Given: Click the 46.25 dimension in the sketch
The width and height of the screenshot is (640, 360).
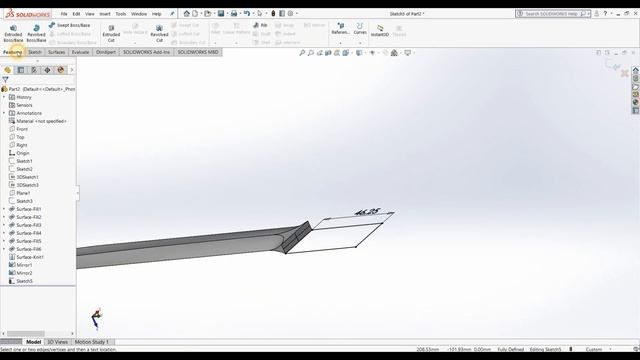Looking at the screenshot, I should pyautogui.click(x=368, y=212).
